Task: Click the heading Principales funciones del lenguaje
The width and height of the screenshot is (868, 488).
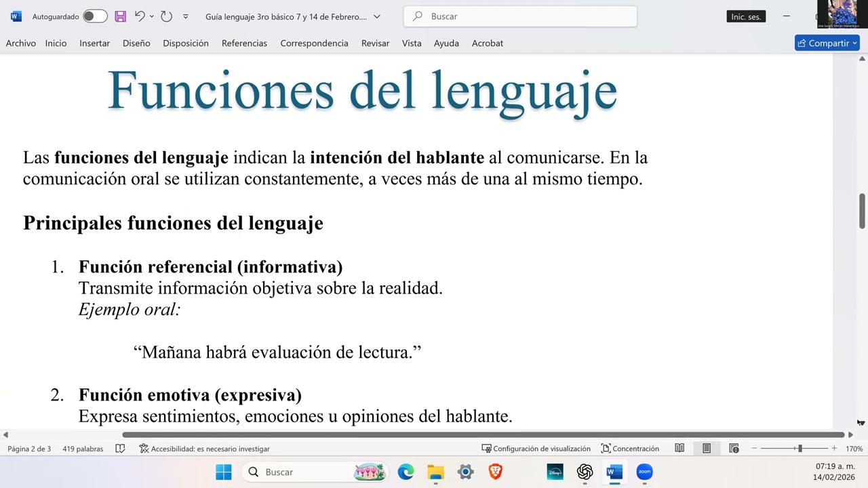Action: [x=173, y=223]
